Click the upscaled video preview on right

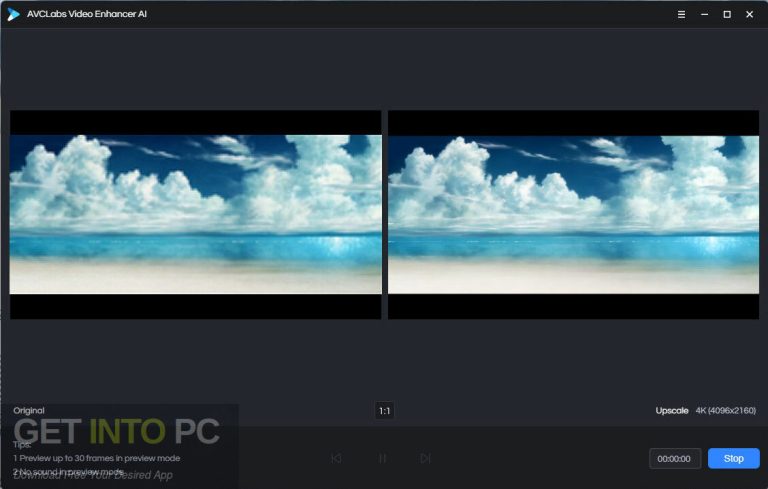pyautogui.click(x=573, y=215)
